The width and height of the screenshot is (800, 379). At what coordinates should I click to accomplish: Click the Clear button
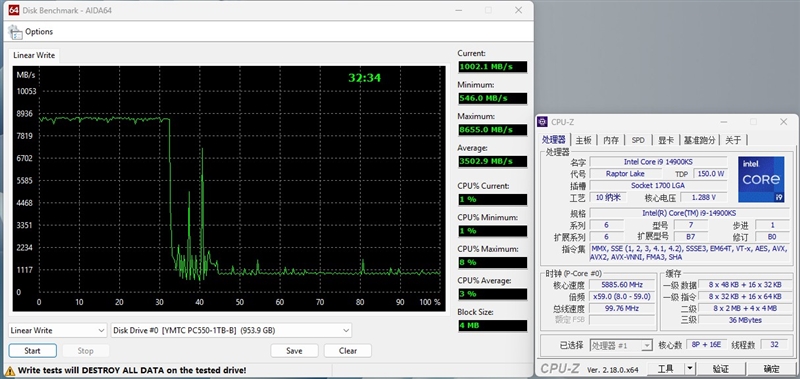[347, 351]
